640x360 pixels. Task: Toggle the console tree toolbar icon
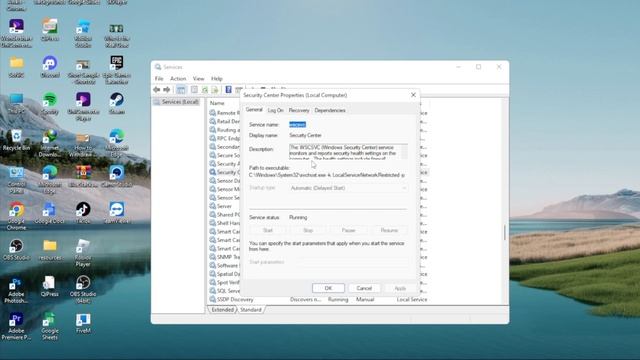coord(181,89)
